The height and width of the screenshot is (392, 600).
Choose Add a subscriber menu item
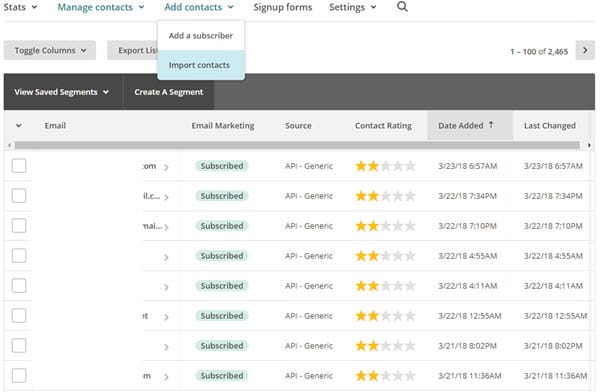pyautogui.click(x=201, y=36)
